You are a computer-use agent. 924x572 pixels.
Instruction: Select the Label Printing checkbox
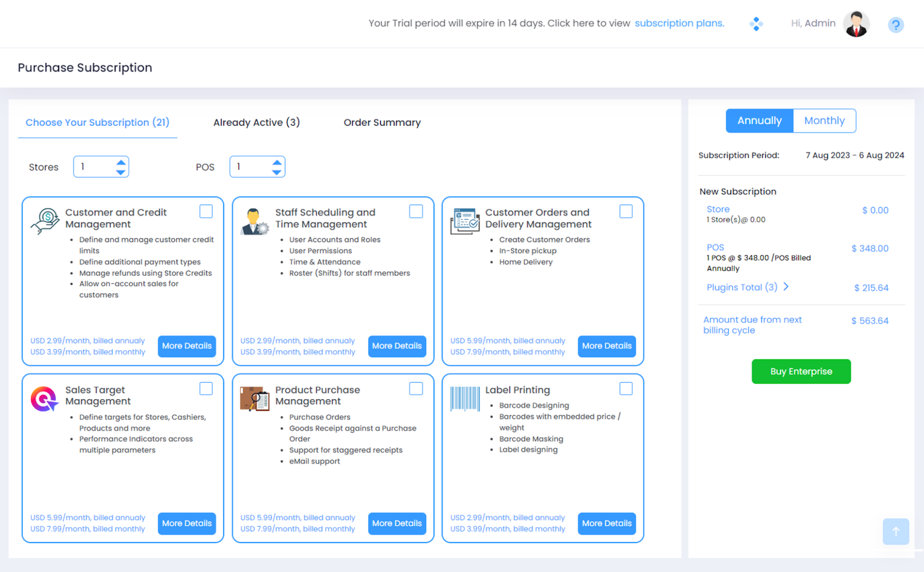point(626,389)
